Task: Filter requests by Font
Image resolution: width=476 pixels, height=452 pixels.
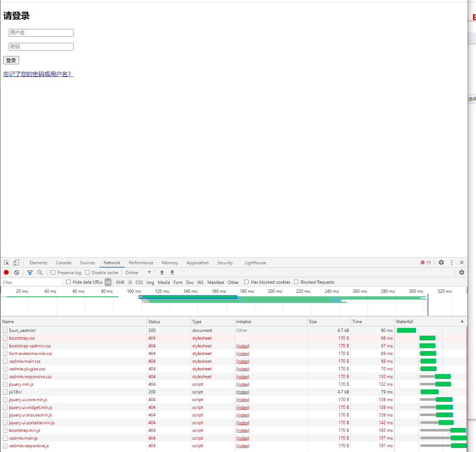Action: coord(178,282)
